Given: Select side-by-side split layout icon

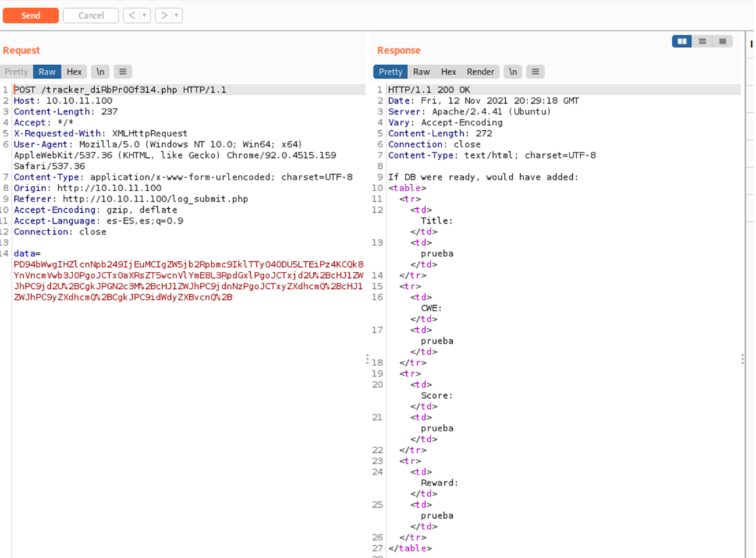Looking at the screenshot, I should [682, 41].
